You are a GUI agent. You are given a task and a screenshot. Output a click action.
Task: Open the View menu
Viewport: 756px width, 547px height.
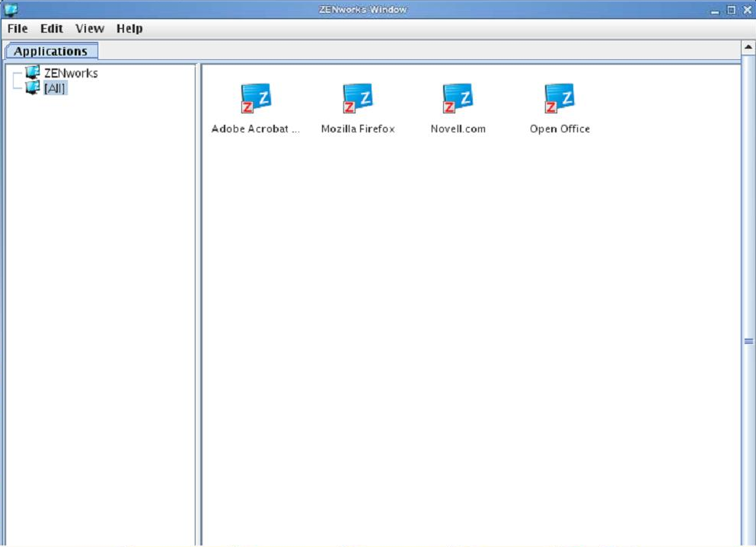click(89, 28)
